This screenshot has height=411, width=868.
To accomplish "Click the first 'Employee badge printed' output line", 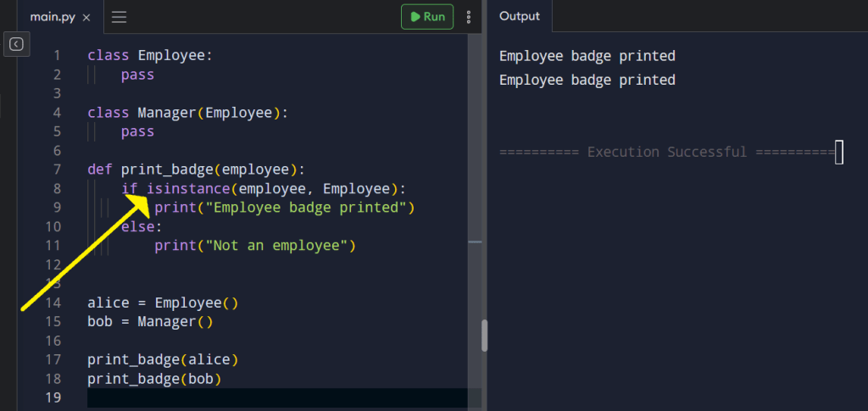I will (x=587, y=56).
